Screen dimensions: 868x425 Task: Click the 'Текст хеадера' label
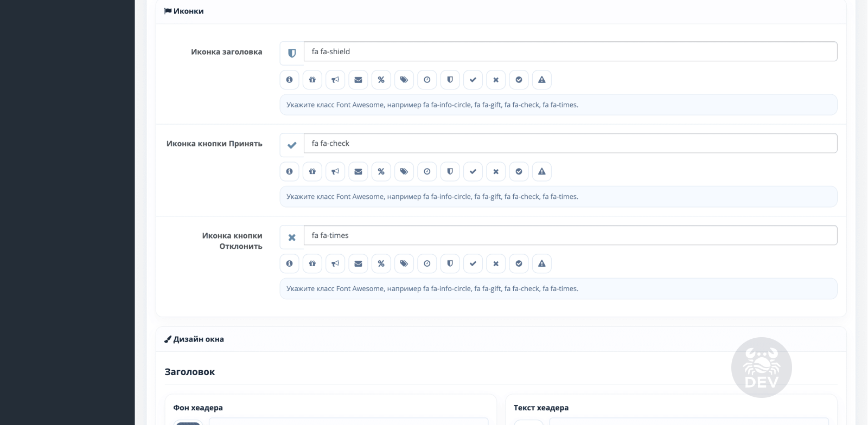coord(541,408)
